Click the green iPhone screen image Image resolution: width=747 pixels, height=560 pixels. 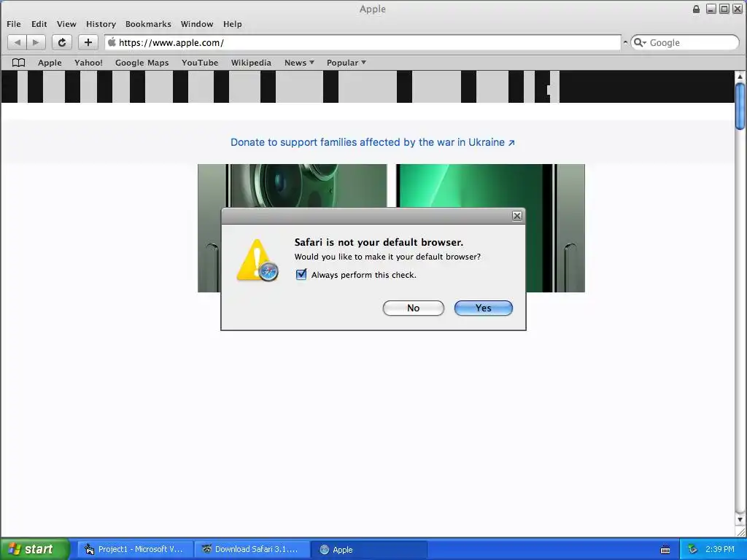click(x=490, y=186)
